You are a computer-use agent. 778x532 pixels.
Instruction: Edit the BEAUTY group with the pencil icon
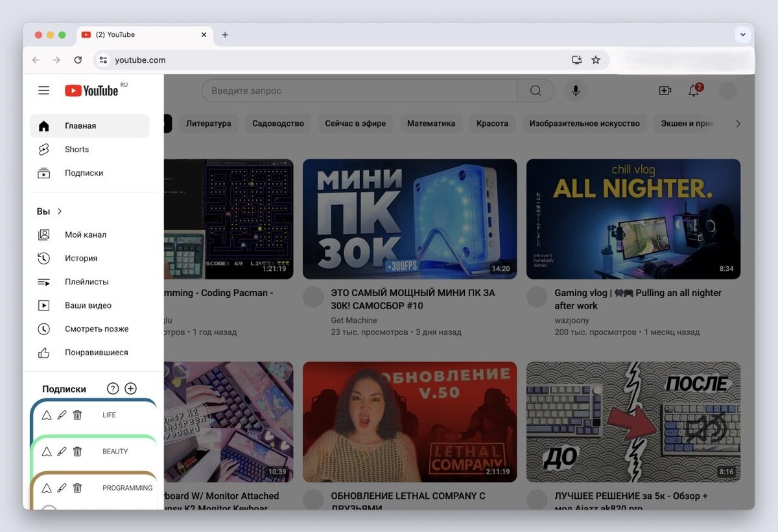[x=62, y=452]
